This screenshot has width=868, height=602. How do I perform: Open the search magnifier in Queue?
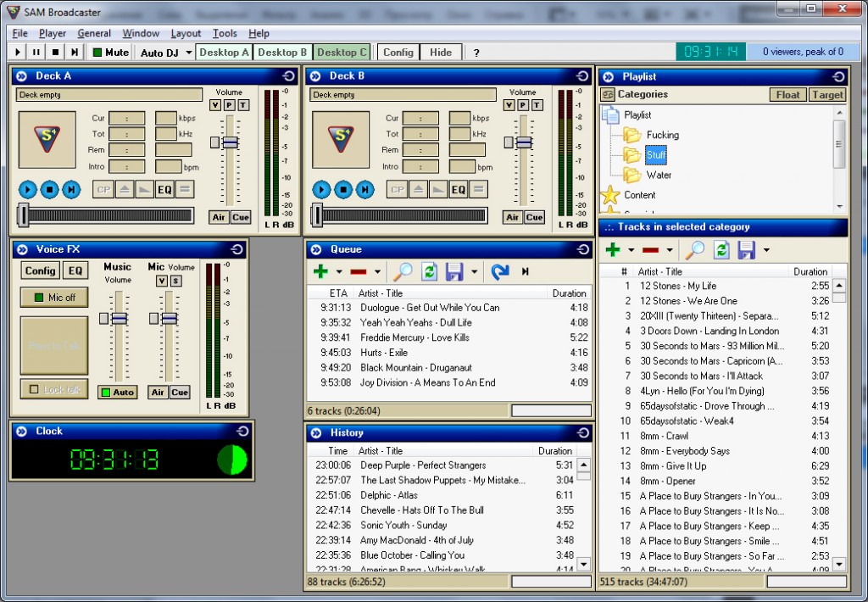click(x=403, y=271)
